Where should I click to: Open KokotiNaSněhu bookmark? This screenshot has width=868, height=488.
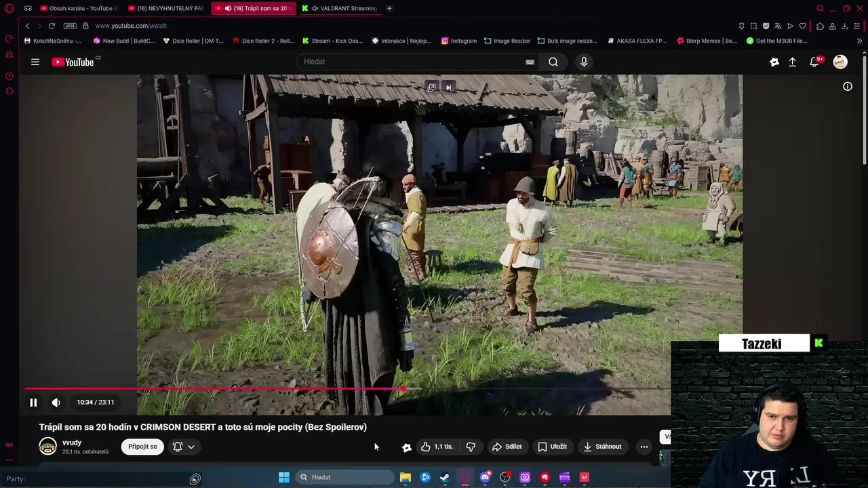(53, 41)
